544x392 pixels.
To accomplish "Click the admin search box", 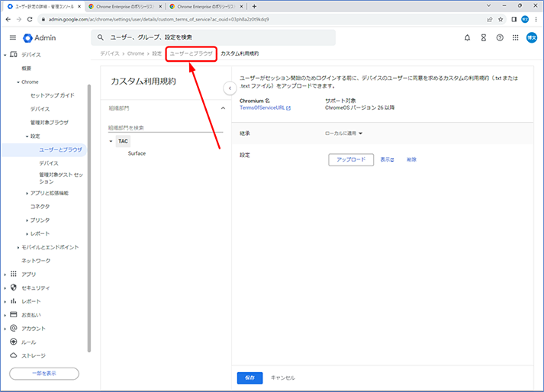I will (x=214, y=37).
